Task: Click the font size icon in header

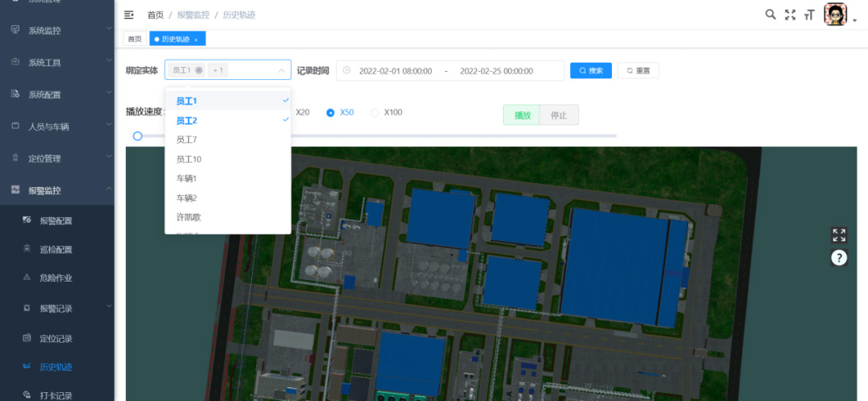Action: [808, 15]
